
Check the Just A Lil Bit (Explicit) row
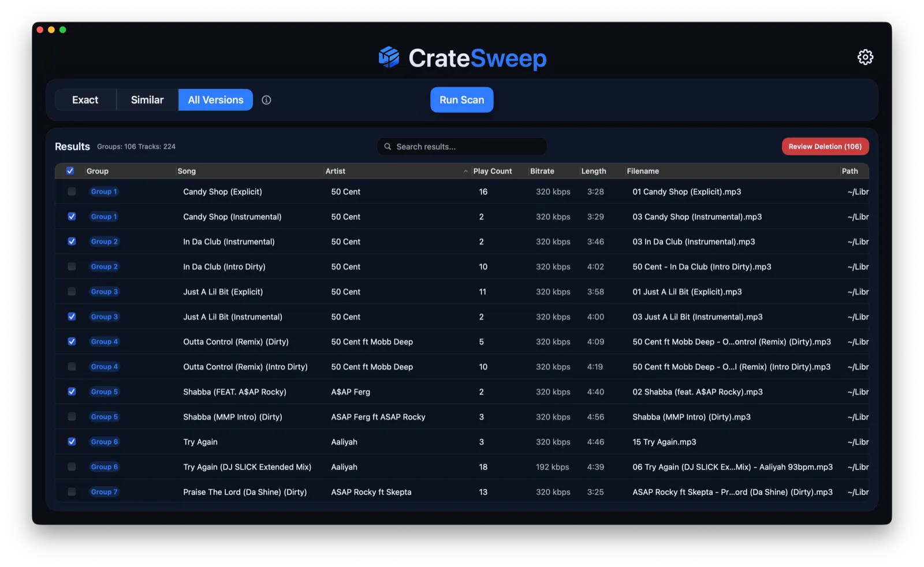72,292
